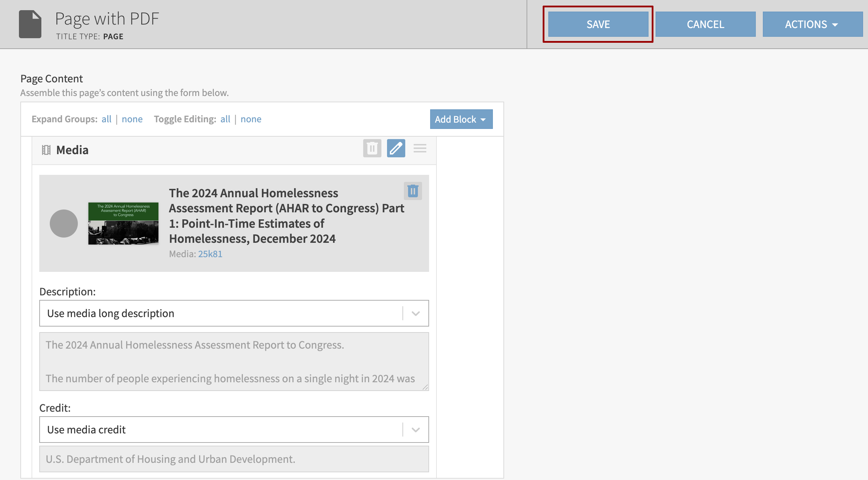The image size is (868, 480).
Task: Open media item 25k81
Action: point(210,254)
